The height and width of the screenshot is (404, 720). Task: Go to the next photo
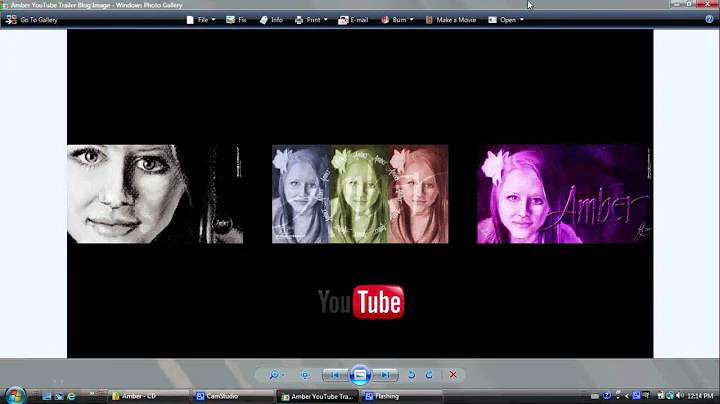click(385, 375)
